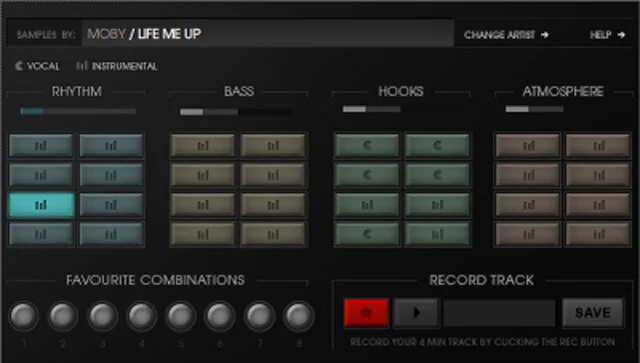The width and height of the screenshot is (640, 363).
Task: Click the Vocal legend label
Action: [37, 66]
